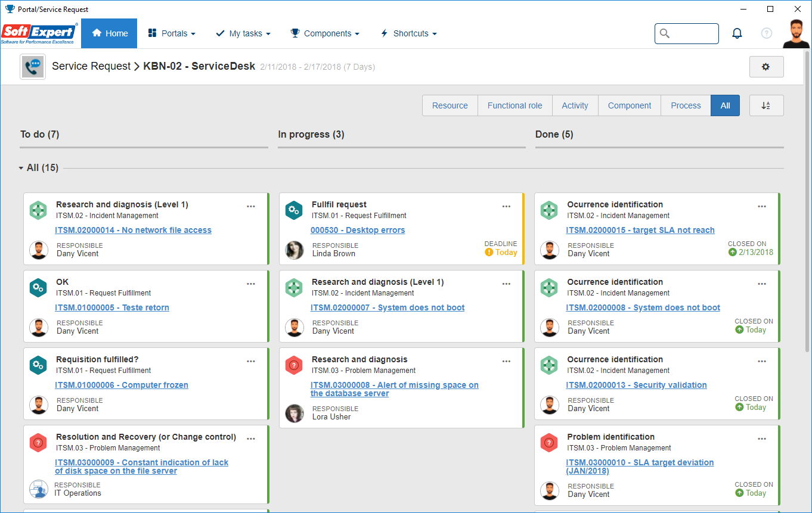Go to the Home tab
812x513 pixels.
coord(109,33)
